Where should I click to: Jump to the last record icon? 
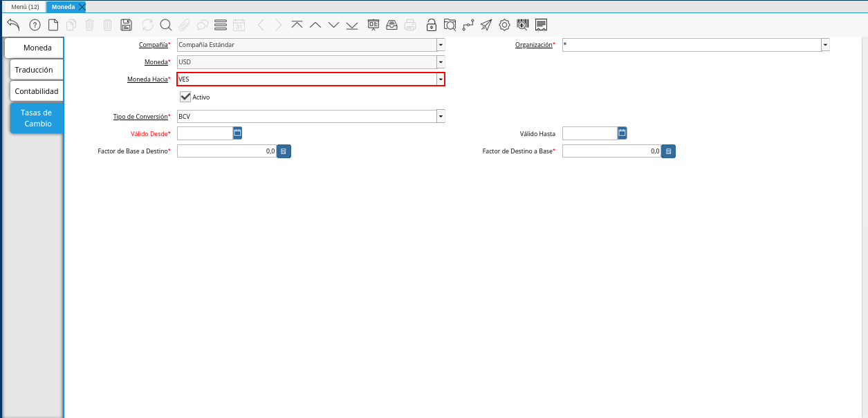coord(352,25)
